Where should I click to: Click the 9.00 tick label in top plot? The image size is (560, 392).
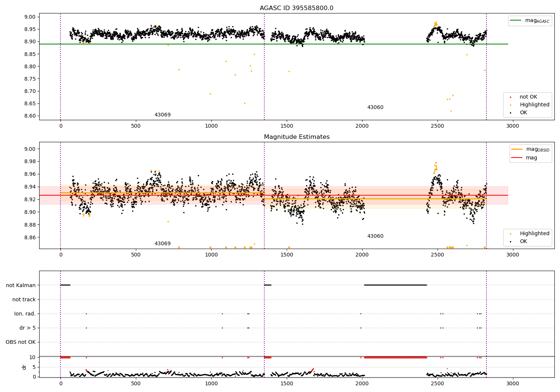point(29,17)
